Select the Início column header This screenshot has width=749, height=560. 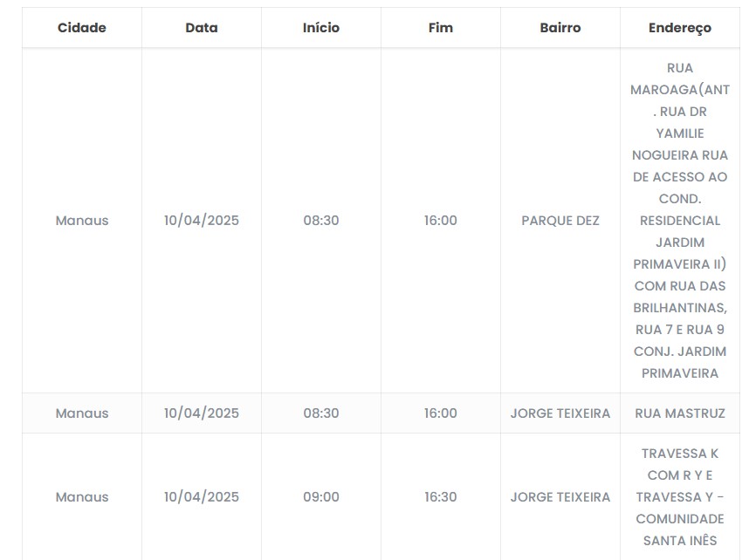point(321,28)
